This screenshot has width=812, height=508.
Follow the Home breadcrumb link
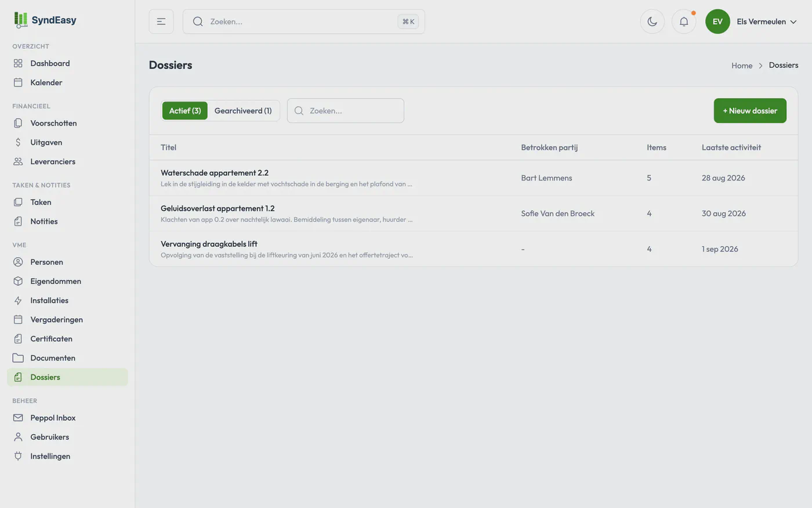742,66
